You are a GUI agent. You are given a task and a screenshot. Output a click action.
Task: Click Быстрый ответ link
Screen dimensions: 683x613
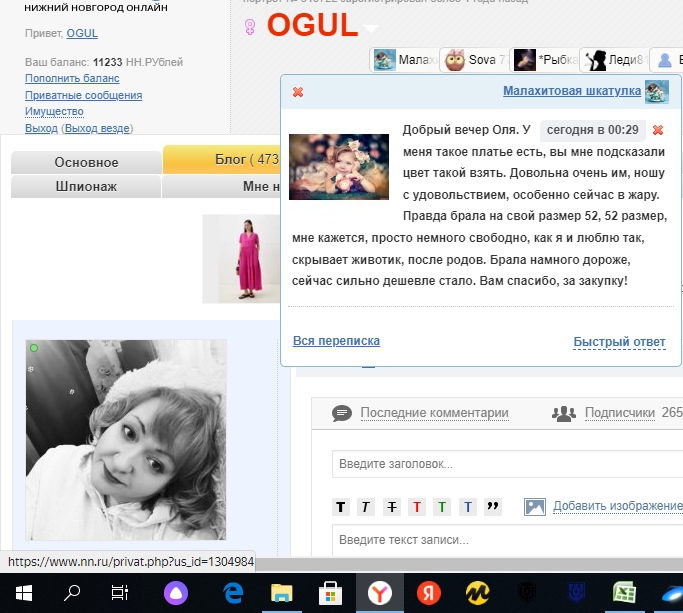point(619,342)
